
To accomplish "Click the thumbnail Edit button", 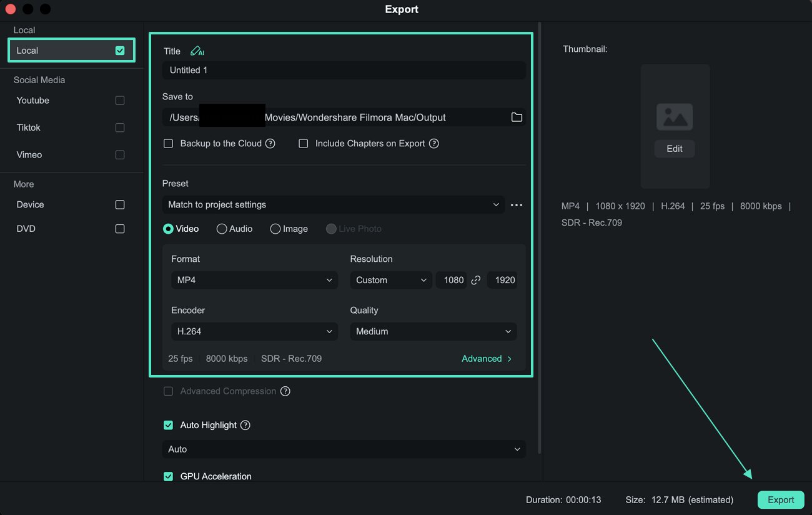I will point(675,149).
